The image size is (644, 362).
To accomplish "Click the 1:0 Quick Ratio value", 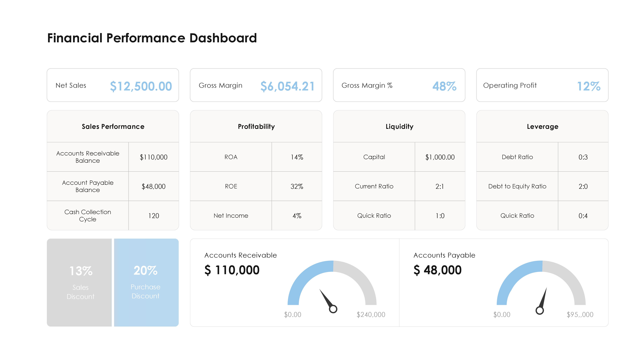I will point(440,216).
